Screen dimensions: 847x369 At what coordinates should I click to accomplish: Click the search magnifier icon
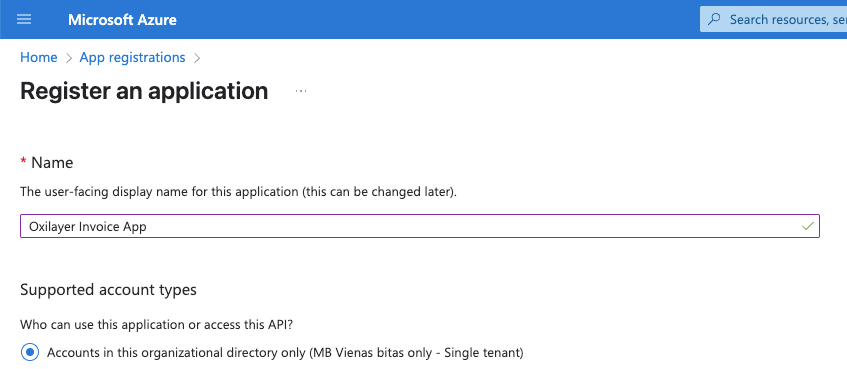pyautogui.click(x=714, y=19)
